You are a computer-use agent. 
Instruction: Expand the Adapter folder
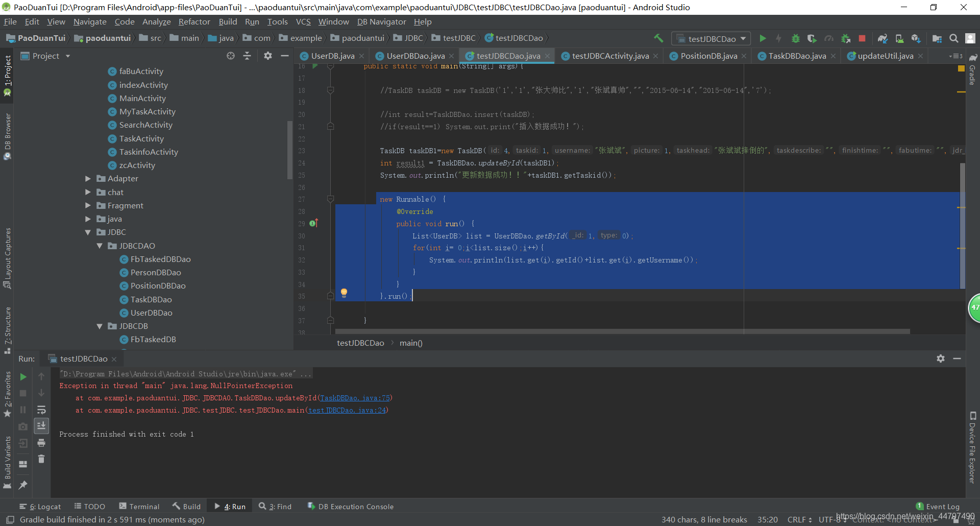[88, 179]
